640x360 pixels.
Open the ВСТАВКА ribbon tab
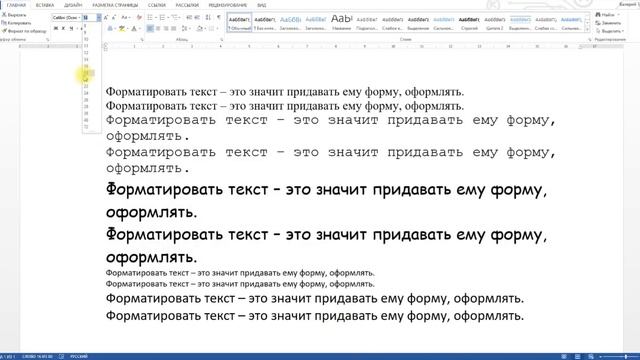45,5
